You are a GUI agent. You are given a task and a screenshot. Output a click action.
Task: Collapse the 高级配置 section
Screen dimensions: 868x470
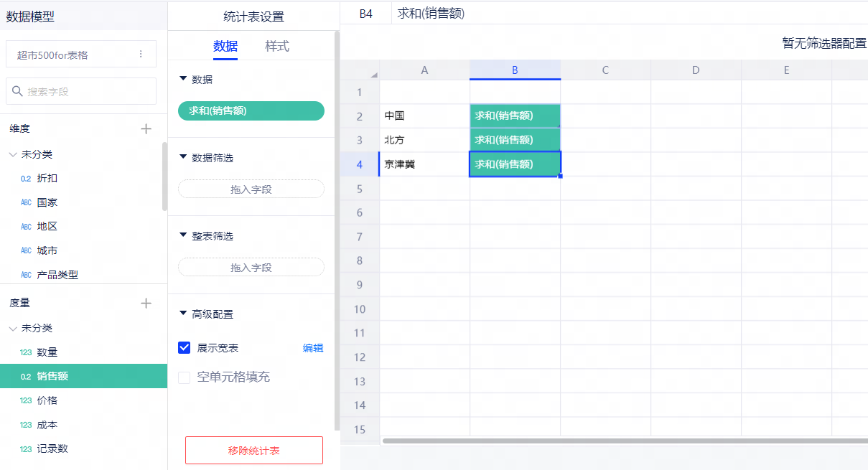pos(183,314)
